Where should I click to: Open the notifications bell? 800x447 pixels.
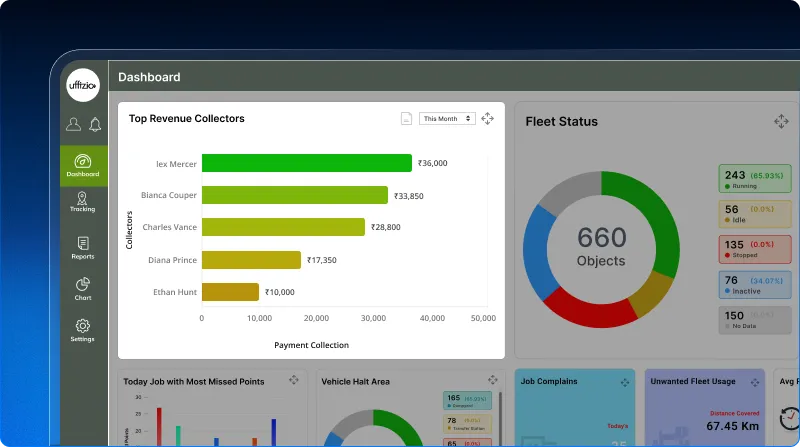pyautogui.click(x=95, y=125)
